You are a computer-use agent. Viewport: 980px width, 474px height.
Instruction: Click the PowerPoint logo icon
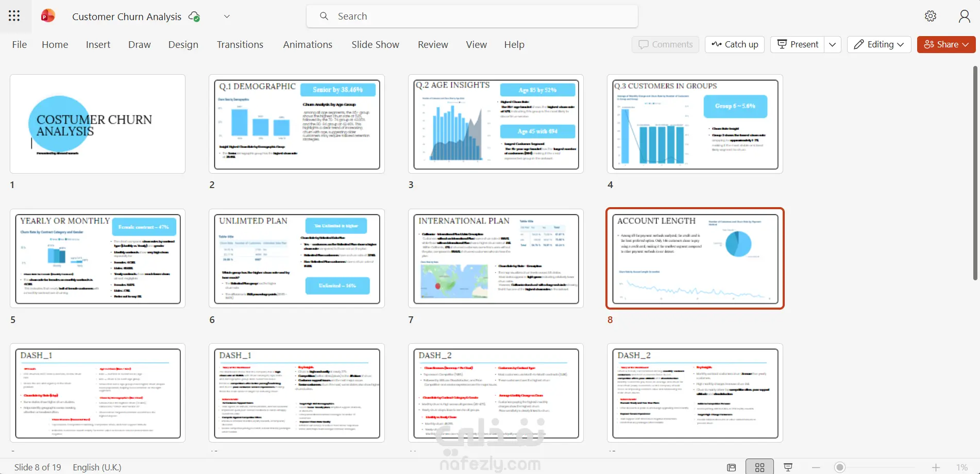(48, 16)
